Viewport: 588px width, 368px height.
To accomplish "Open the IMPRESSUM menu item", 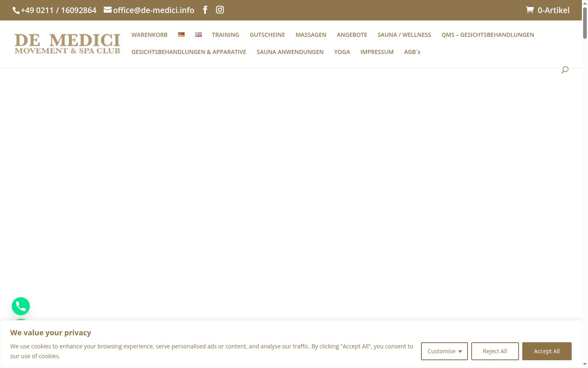I will pos(377,52).
